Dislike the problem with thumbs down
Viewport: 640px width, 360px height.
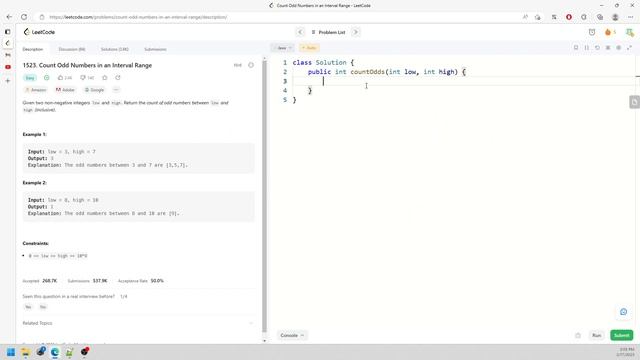pos(87,78)
